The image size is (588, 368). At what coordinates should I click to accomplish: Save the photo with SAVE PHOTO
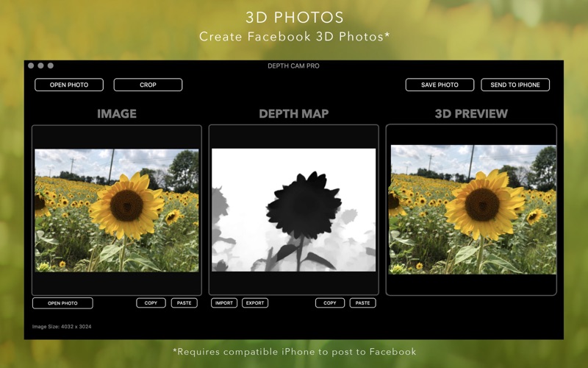tap(440, 85)
